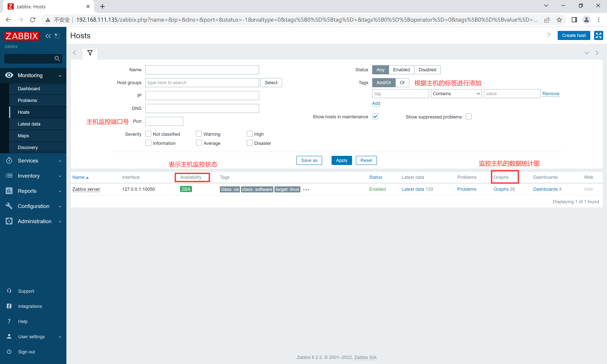The image size is (607, 364).
Task: Show more tags via three-dots icon
Action: click(x=306, y=190)
